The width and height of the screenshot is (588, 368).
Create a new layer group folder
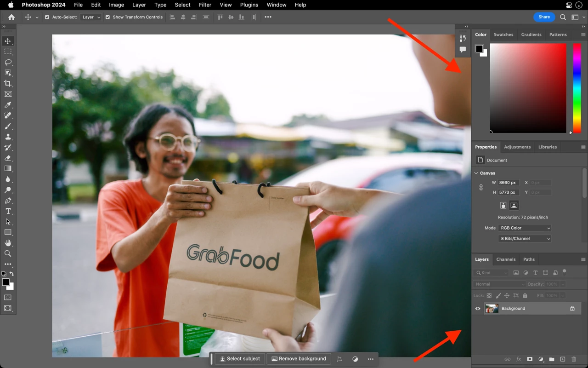[x=552, y=359]
